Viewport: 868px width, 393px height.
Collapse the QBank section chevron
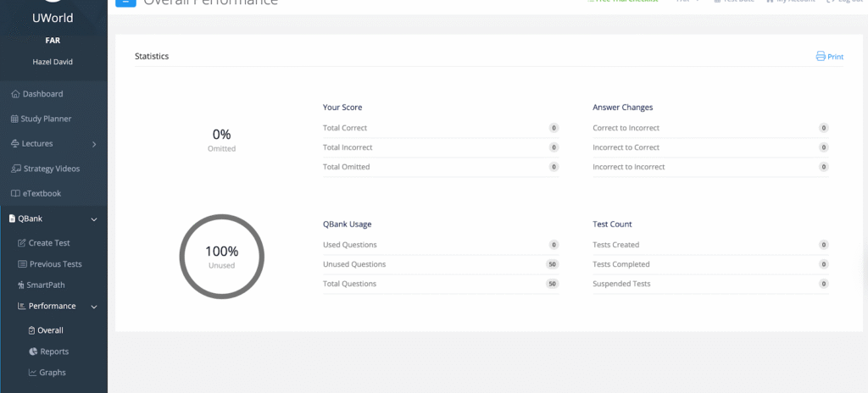[x=94, y=219]
